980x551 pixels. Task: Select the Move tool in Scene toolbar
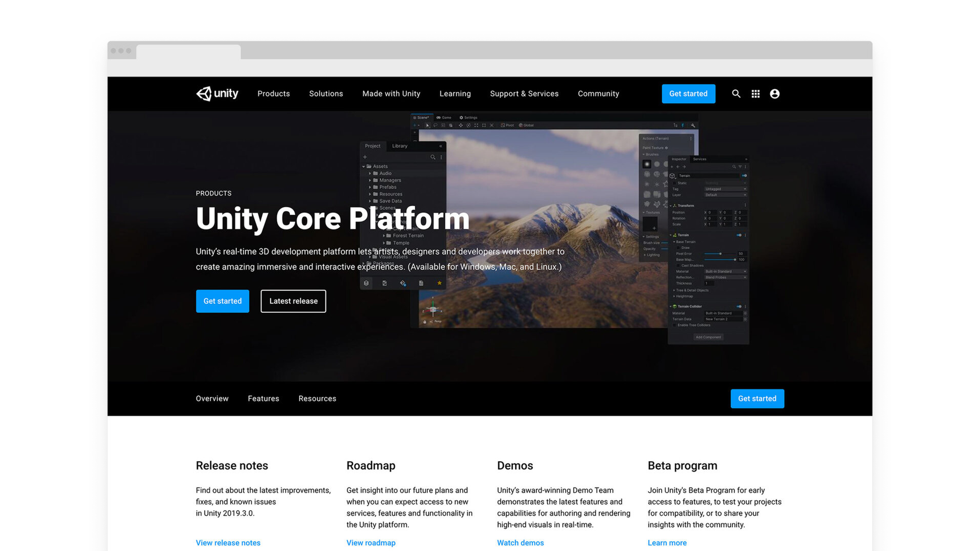click(x=461, y=125)
